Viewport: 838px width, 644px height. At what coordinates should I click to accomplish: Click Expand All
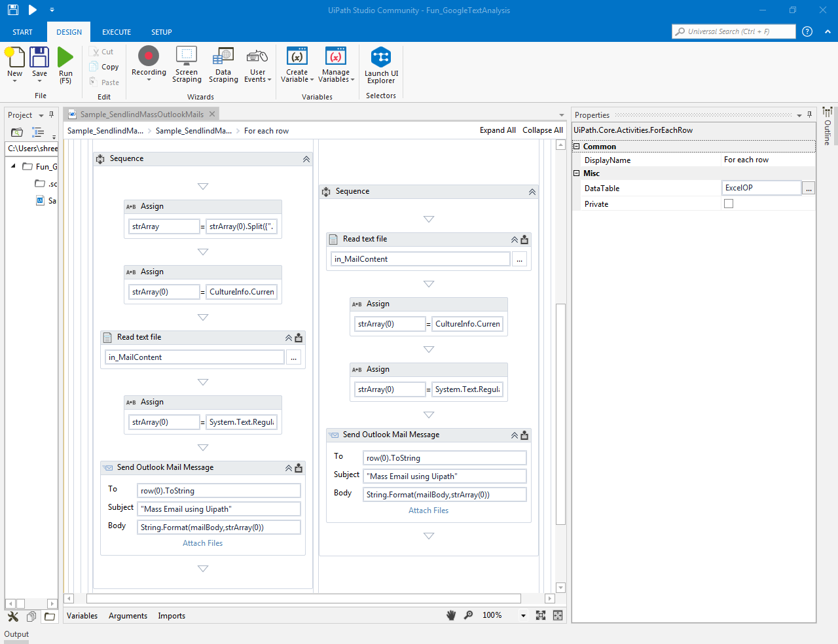click(498, 130)
